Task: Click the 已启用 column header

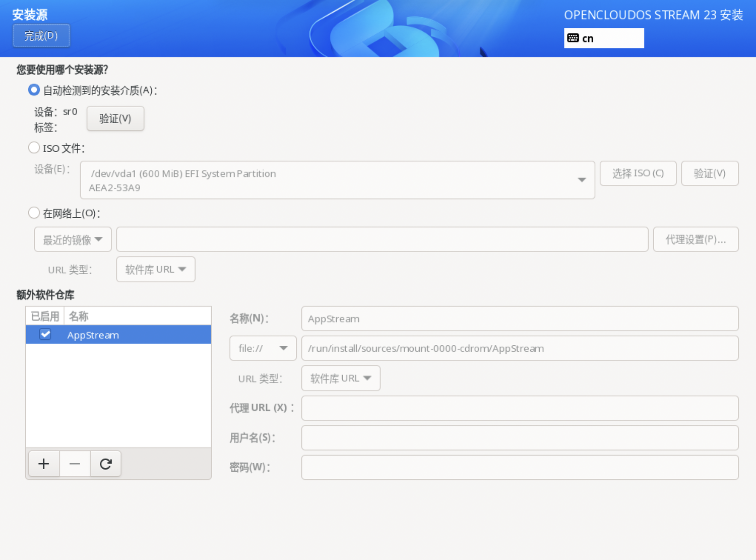Action: pyautogui.click(x=45, y=316)
